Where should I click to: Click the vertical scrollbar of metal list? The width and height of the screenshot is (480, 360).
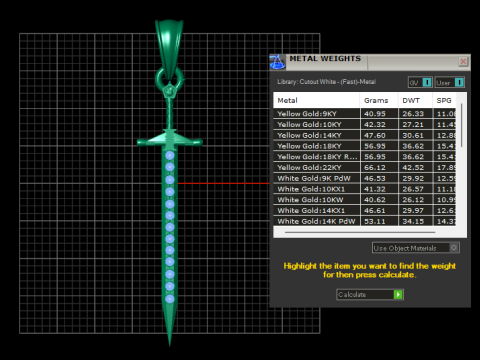(461, 125)
